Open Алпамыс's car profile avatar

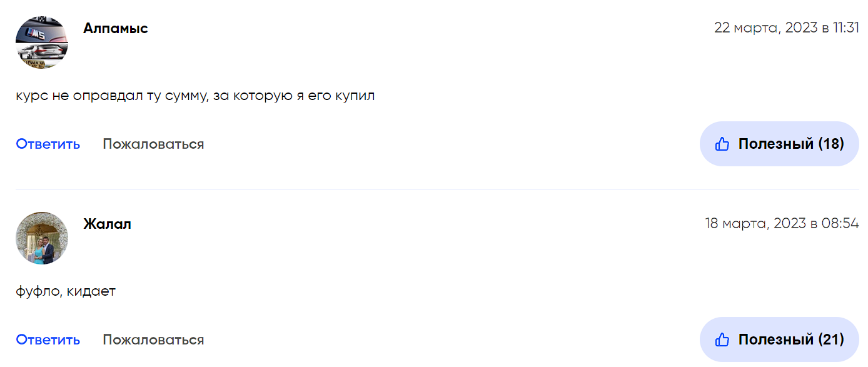pos(42,42)
